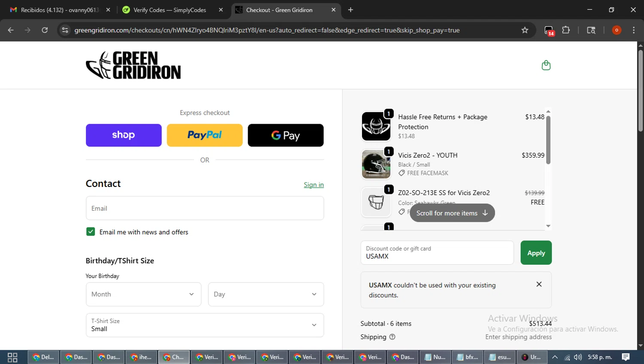This screenshot has height=364, width=644.
Task: Click the Hassle Free Returns product thumbnail
Action: point(376,126)
